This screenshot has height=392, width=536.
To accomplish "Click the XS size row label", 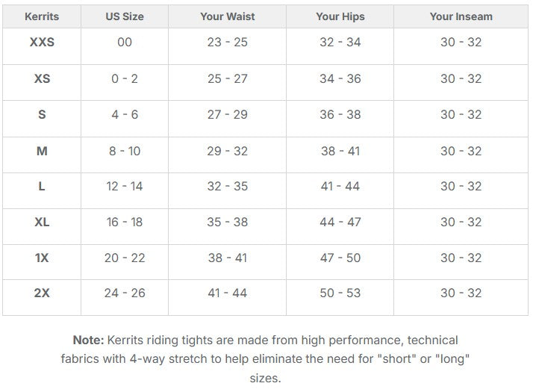I will click(x=42, y=78).
